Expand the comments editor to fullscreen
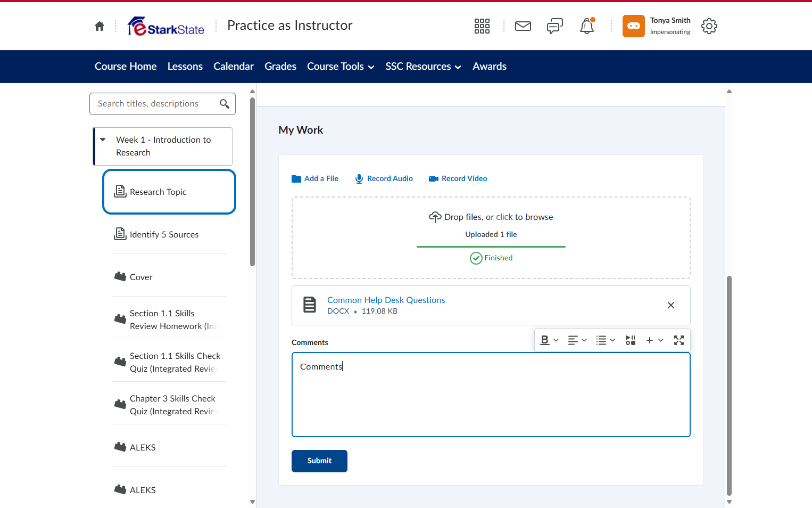The height and width of the screenshot is (508, 812). click(679, 340)
